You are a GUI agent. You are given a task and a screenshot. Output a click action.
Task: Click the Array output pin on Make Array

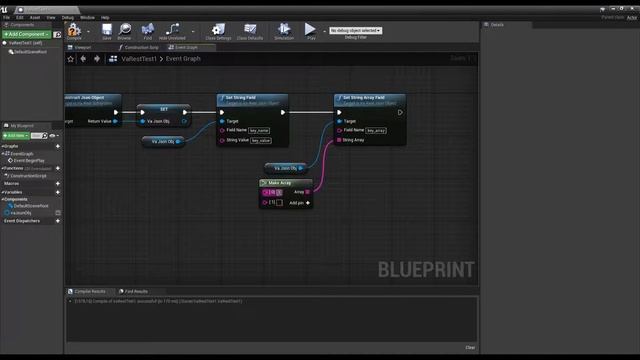click(x=307, y=192)
